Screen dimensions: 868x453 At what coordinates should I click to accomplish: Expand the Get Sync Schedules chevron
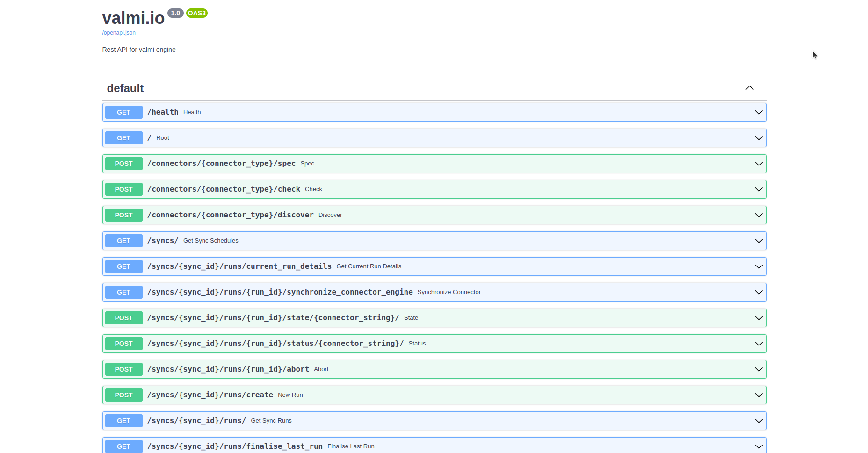point(759,241)
